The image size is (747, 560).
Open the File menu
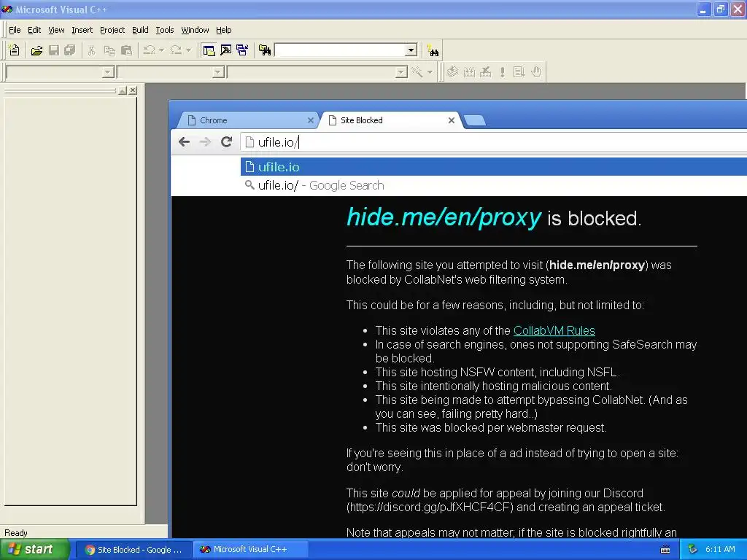pos(15,30)
